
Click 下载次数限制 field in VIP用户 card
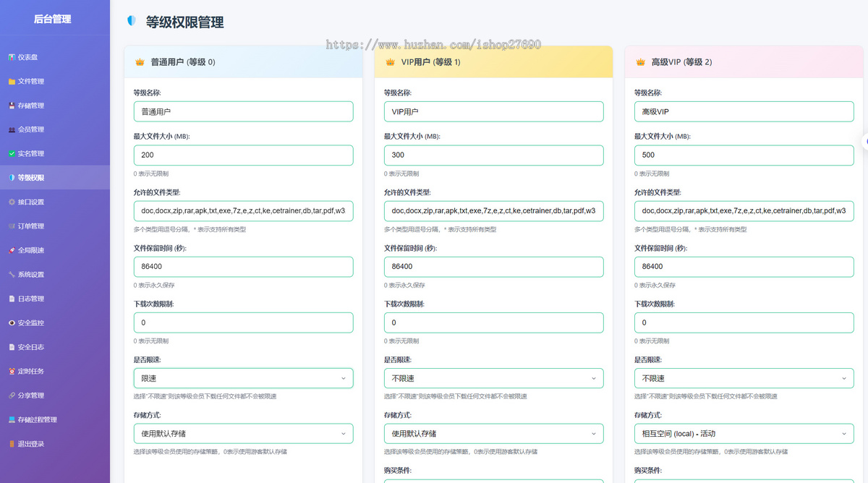click(x=493, y=322)
